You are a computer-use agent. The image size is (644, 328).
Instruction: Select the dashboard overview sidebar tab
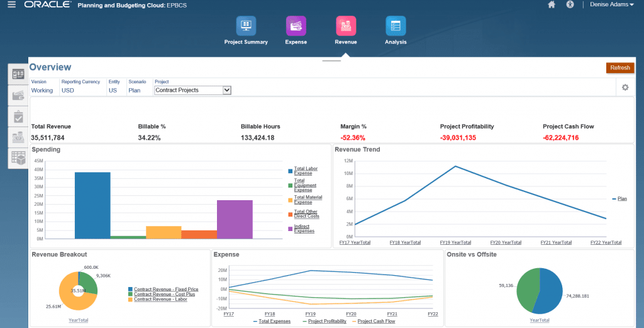tap(18, 74)
